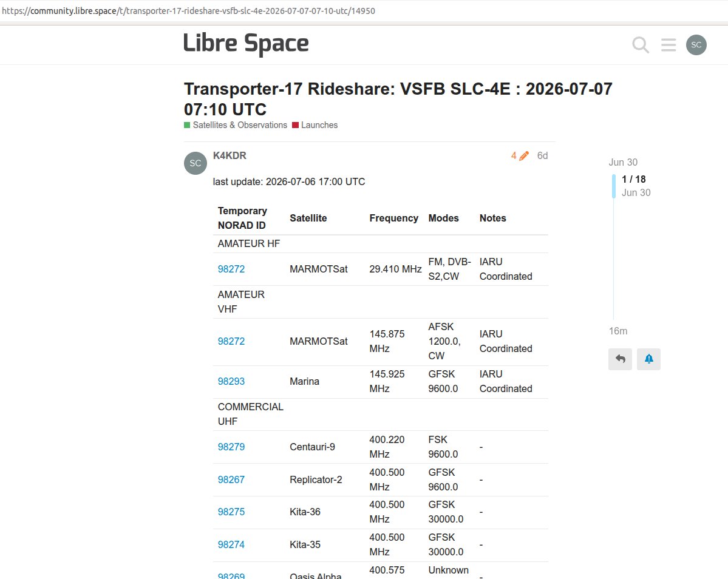Toggle the notification bell button
The image size is (728, 579).
pos(648,359)
